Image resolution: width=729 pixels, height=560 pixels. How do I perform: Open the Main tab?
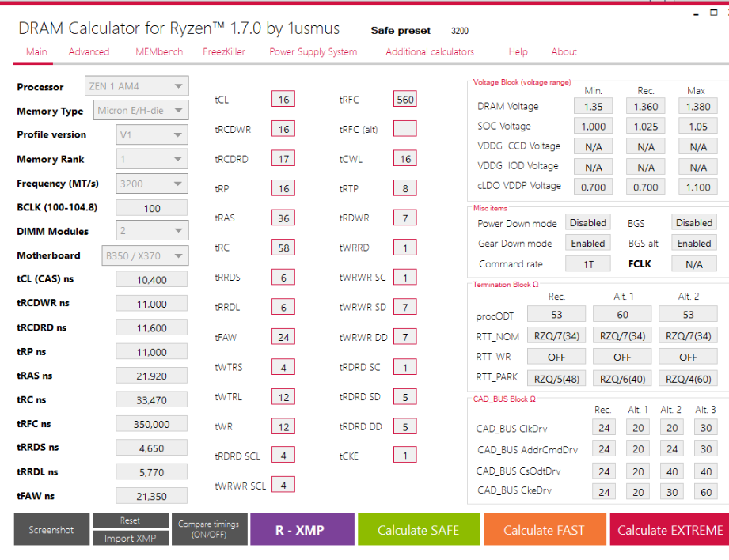click(x=36, y=51)
